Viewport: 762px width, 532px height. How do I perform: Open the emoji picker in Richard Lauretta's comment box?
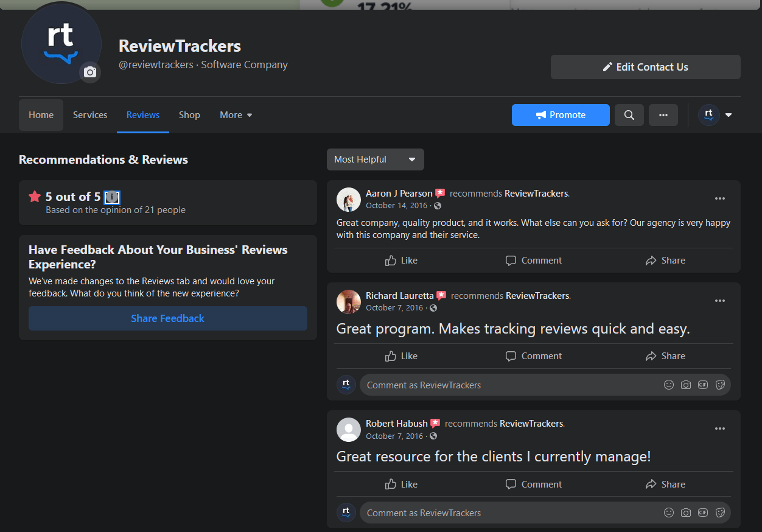click(669, 385)
